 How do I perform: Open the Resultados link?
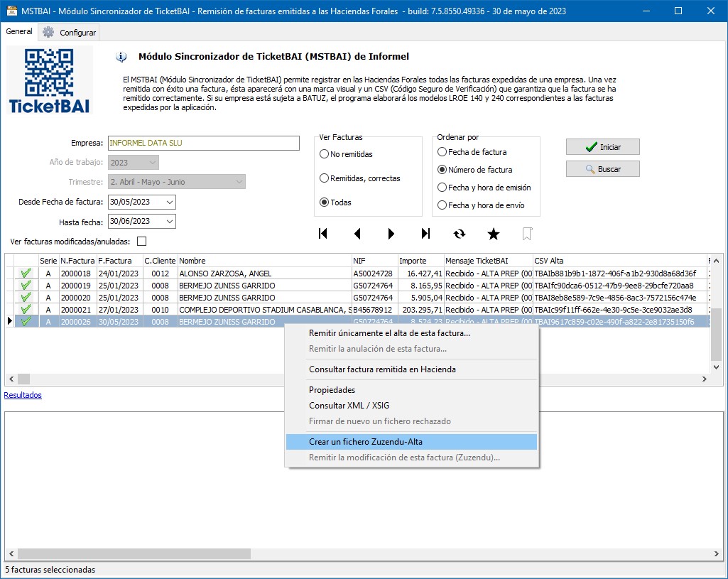[x=23, y=395]
